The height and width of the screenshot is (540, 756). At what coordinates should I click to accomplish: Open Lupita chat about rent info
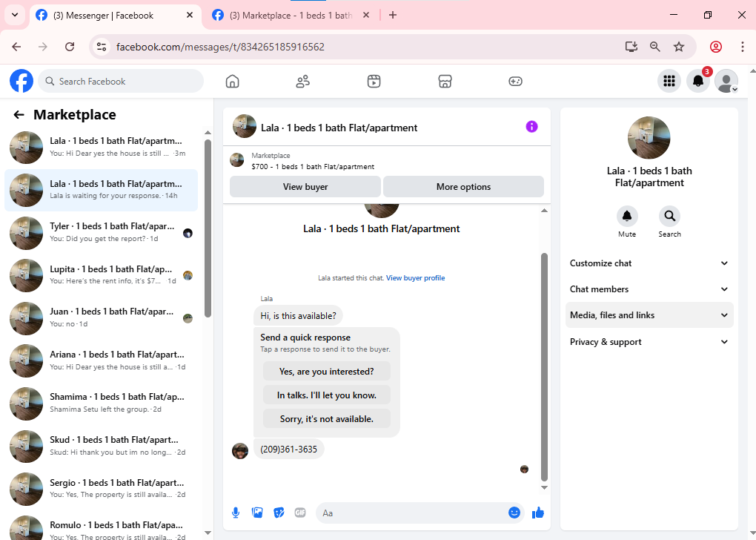[x=102, y=275]
